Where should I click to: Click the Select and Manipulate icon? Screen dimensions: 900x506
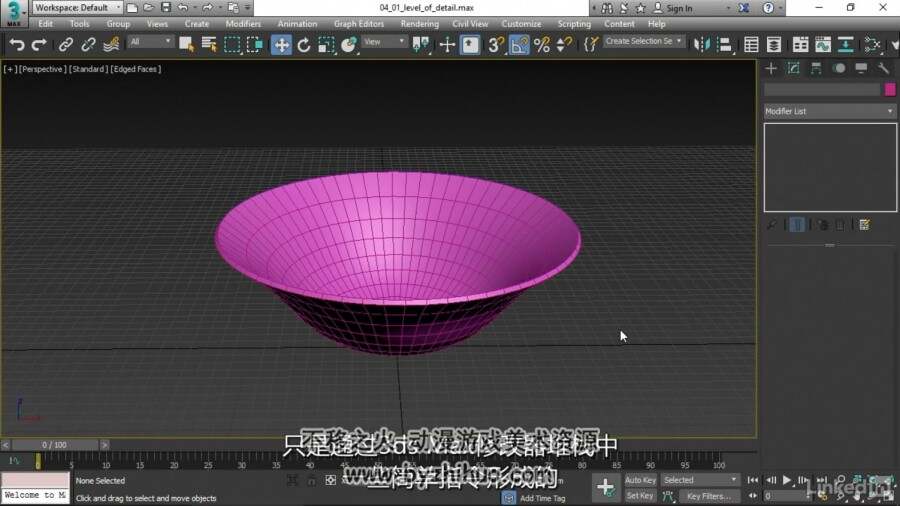447,44
